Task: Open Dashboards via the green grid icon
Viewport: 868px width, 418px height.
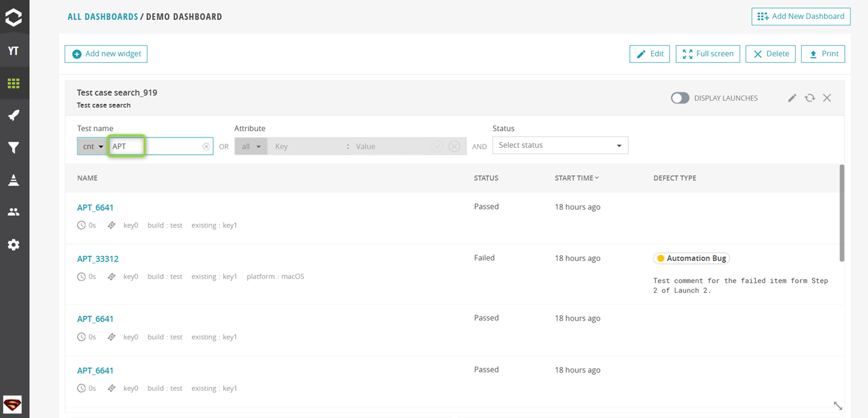Action: tap(14, 83)
